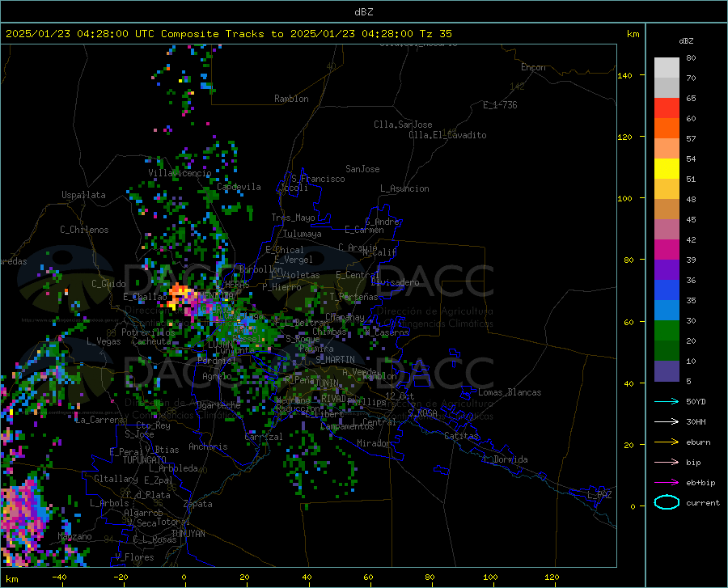Click the 'Gltallary' place label
Image resolution: width=728 pixels, height=588 pixels.
[116, 479]
